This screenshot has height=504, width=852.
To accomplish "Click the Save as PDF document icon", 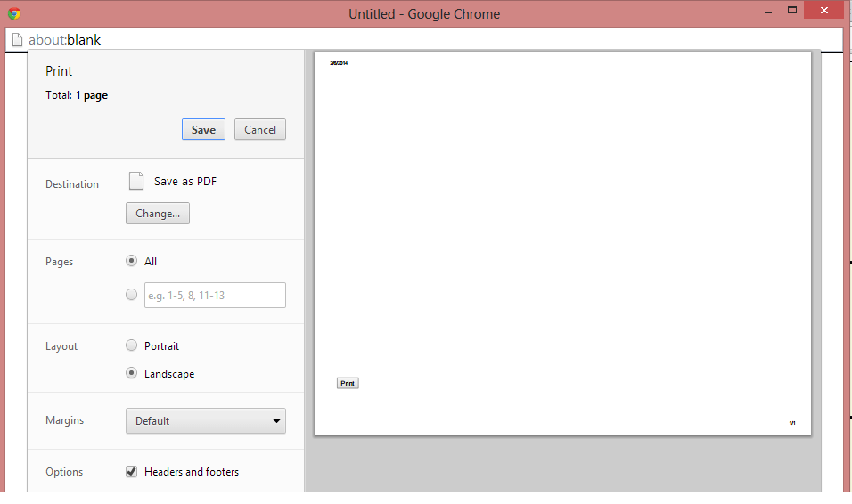I will (x=136, y=181).
